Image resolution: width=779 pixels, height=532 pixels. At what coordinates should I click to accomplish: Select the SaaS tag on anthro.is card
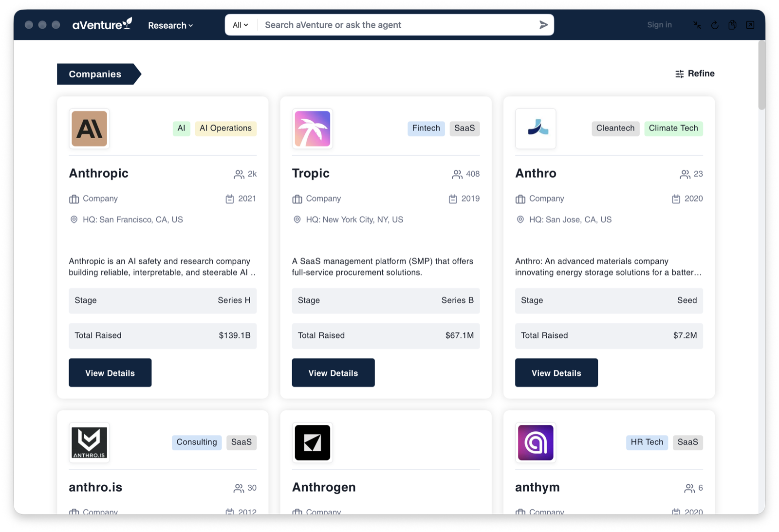point(241,442)
